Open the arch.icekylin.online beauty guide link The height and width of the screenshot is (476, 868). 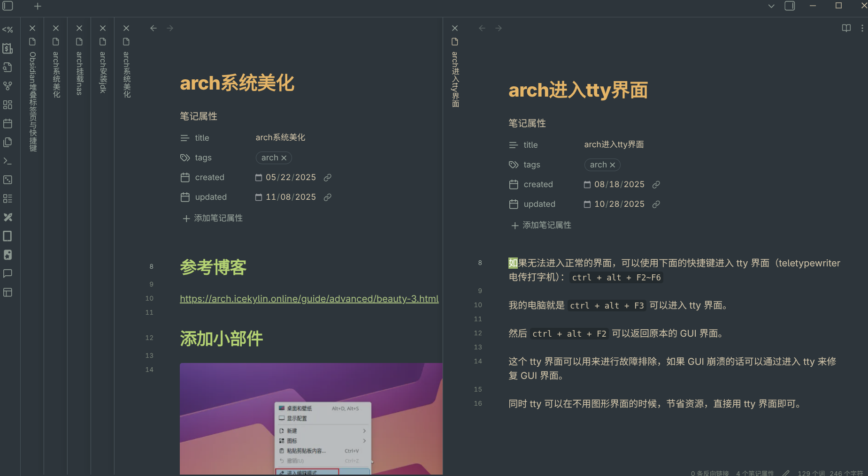tap(309, 299)
